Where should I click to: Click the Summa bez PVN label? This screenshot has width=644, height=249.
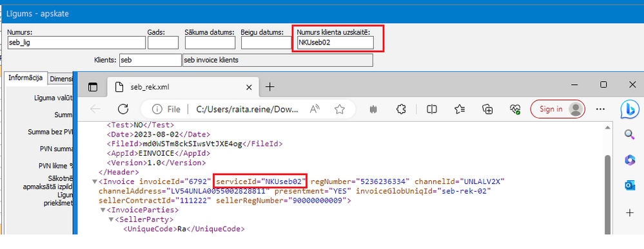50,132
